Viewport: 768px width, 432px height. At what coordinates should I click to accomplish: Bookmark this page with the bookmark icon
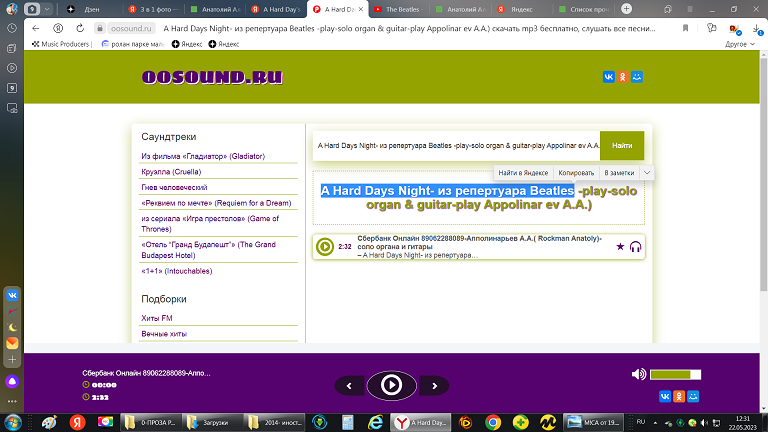[x=685, y=28]
